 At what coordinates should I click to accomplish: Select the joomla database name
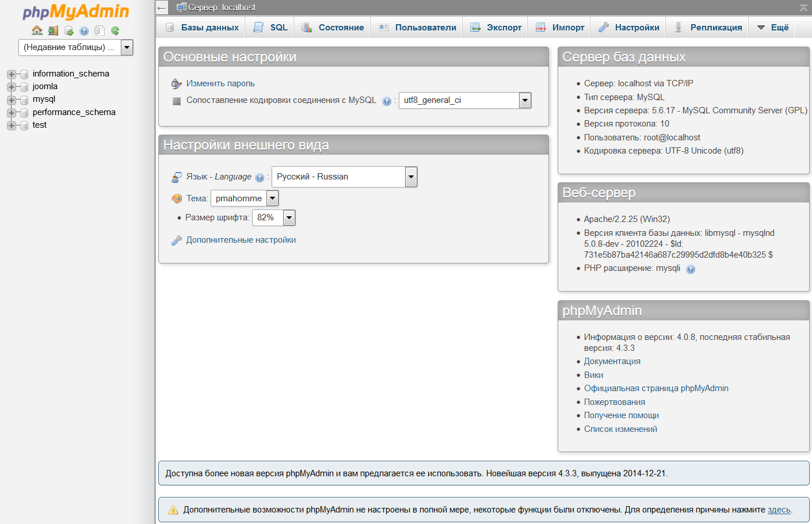point(45,86)
